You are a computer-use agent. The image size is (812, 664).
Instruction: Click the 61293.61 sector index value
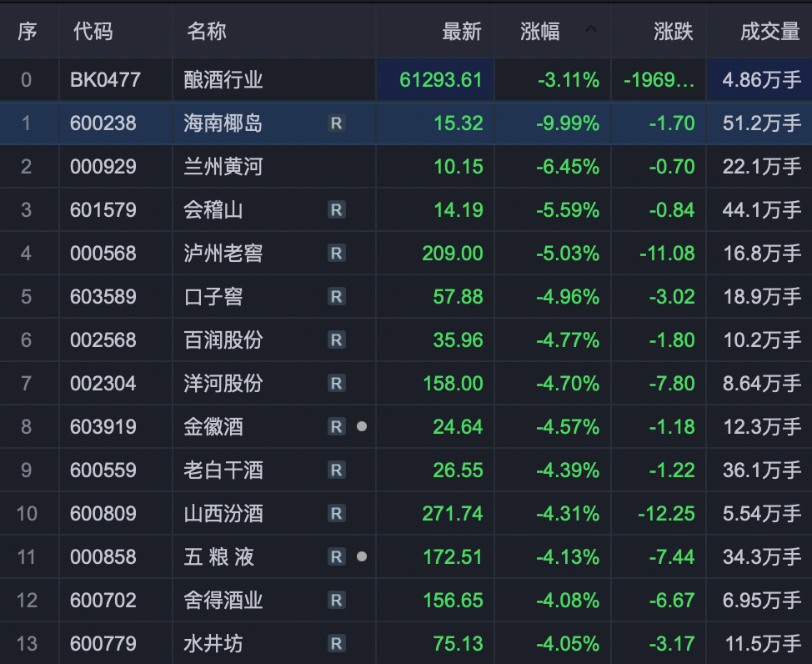coord(441,80)
